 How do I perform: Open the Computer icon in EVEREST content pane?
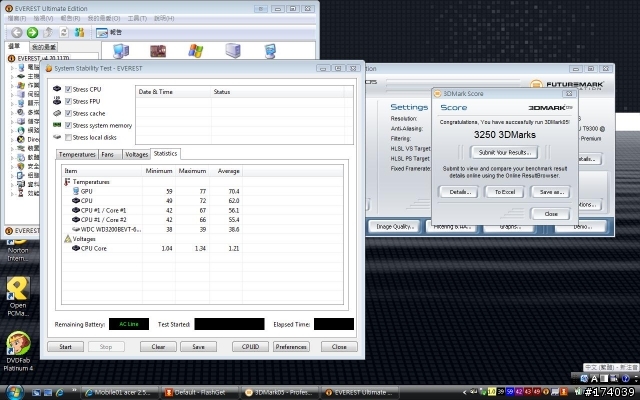click(121, 51)
